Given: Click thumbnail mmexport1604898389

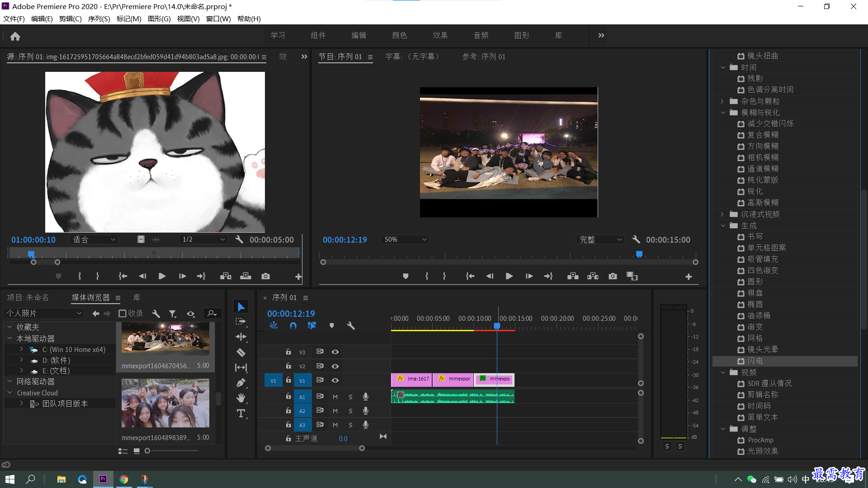Looking at the screenshot, I should (x=165, y=403).
